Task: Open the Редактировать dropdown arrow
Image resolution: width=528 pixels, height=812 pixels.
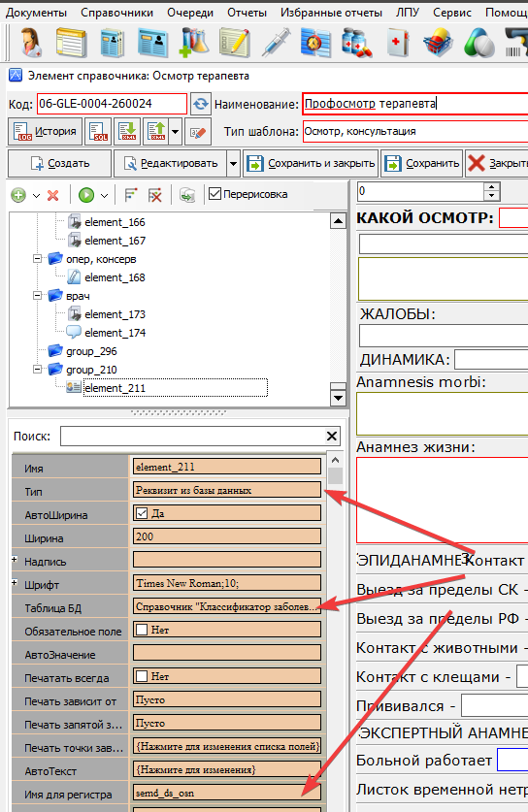Action: click(x=233, y=164)
